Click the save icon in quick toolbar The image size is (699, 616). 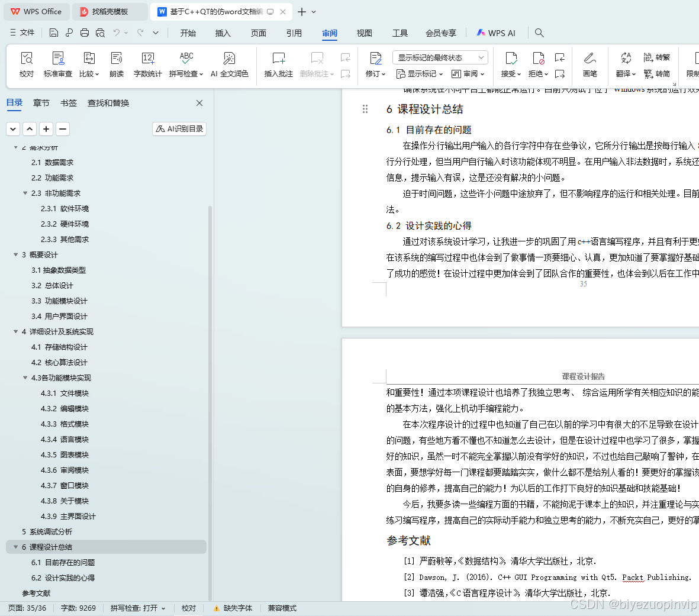pos(53,33)
